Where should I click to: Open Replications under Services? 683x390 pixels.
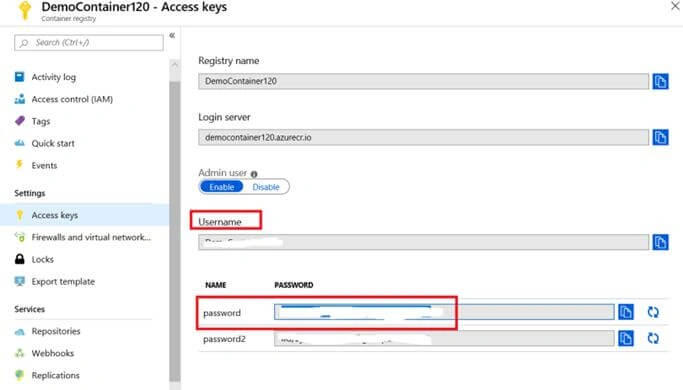coord(56,376)
